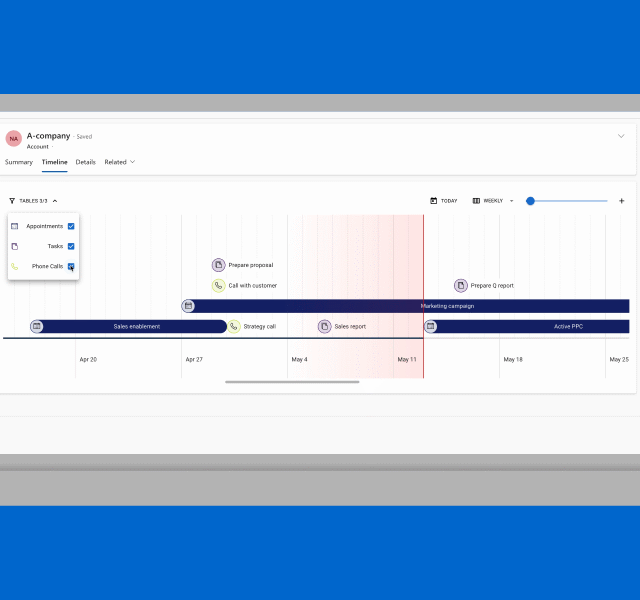Click the Today calendar icon
The image size is (640, 600).
(433, 201)
